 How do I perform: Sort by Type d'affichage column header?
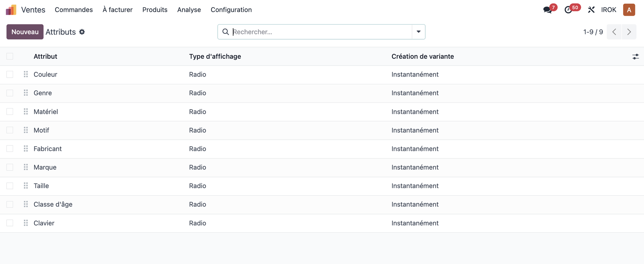[215, 56]
